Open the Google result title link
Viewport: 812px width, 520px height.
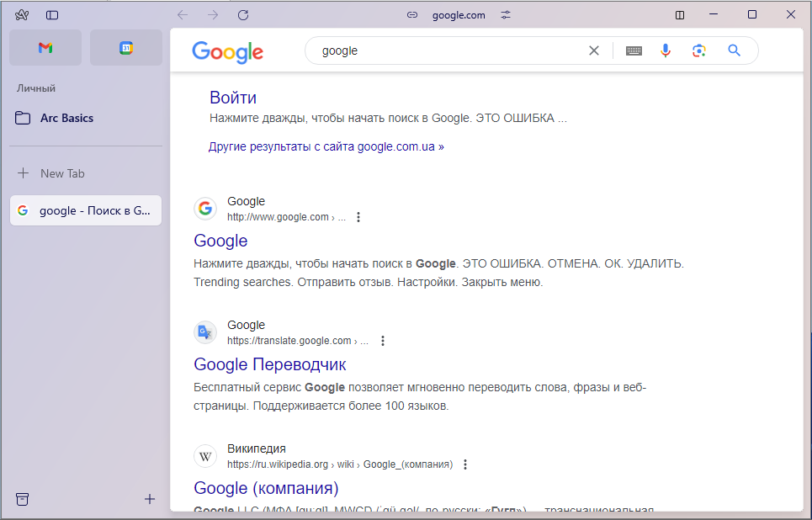[220, 241]
